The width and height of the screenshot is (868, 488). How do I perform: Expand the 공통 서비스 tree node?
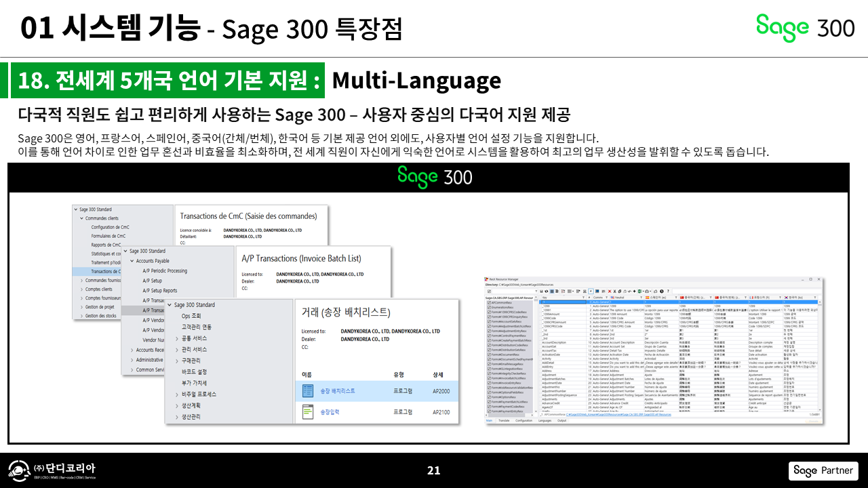[177, 338]
